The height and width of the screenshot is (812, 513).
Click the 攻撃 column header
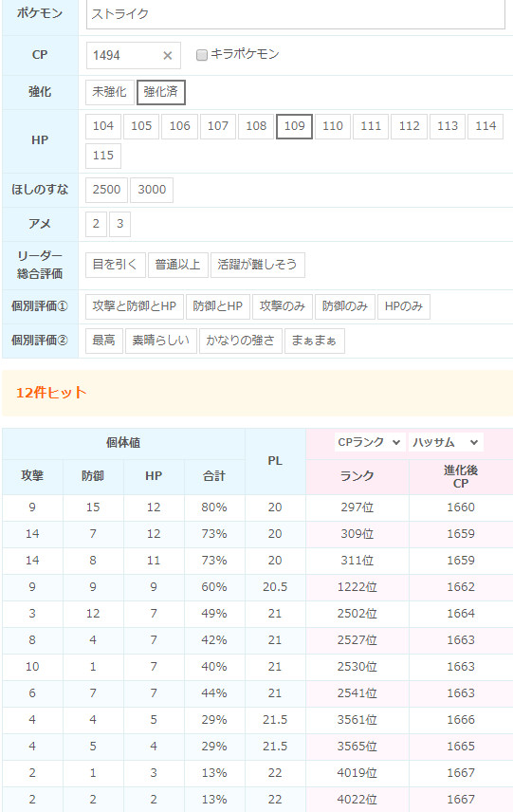point(32,476)
